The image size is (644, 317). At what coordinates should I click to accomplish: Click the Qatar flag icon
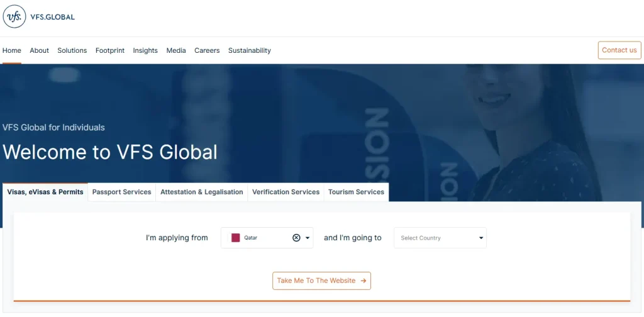[235, 238]
